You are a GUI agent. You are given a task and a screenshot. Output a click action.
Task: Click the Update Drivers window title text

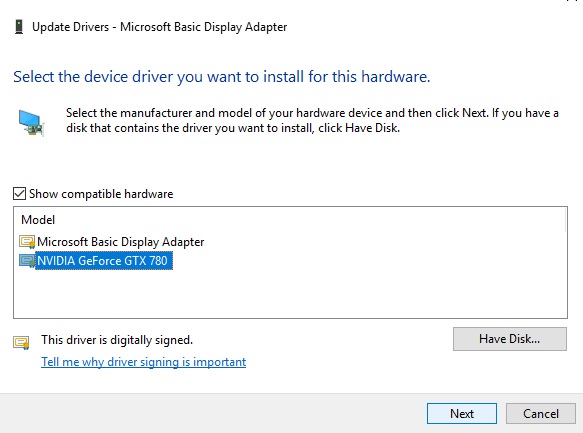(x=160, y=27)
